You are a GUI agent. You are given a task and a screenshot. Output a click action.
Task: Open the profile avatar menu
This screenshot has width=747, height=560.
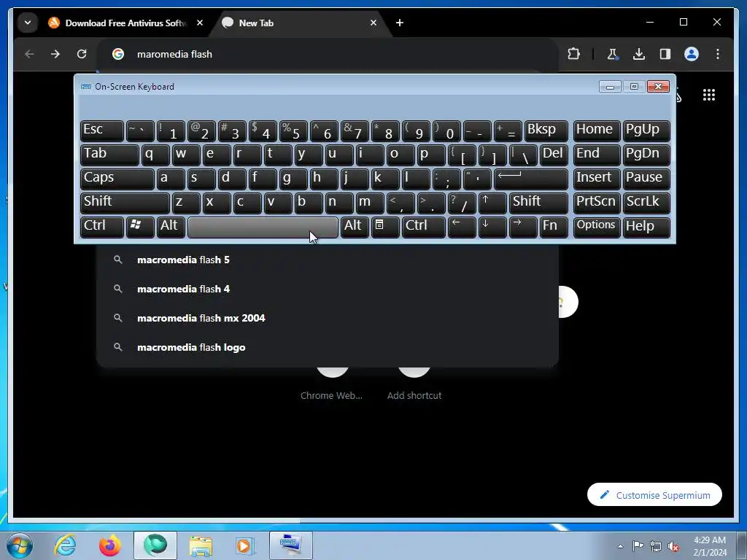coord(692,54)
